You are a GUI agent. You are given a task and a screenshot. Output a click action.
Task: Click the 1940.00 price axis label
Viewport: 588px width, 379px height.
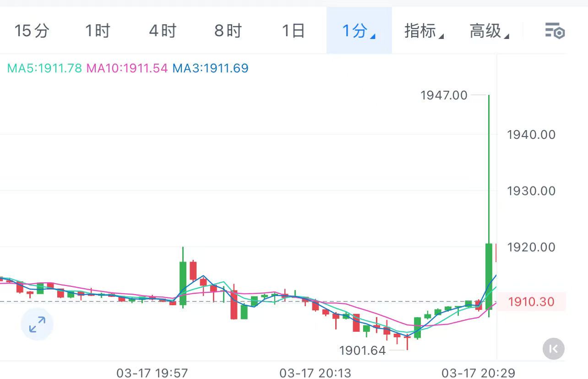click(531, 135)
